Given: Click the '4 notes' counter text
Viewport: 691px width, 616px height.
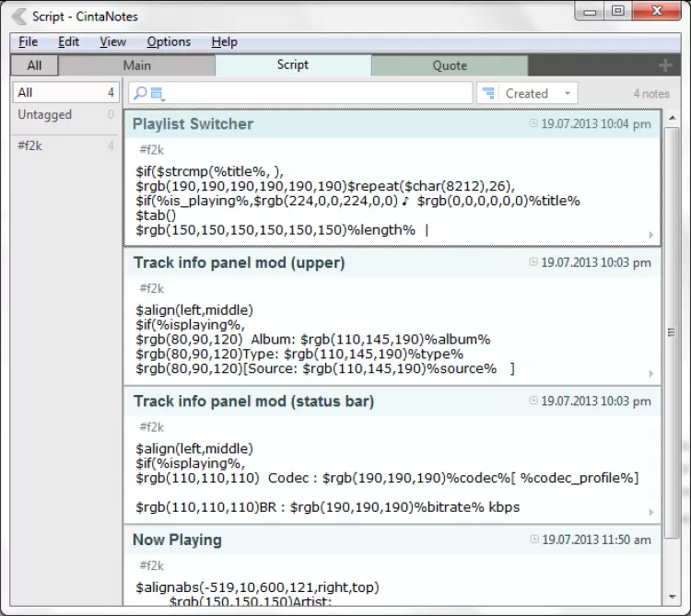Looking at the screenshot, I should [651, 93].
